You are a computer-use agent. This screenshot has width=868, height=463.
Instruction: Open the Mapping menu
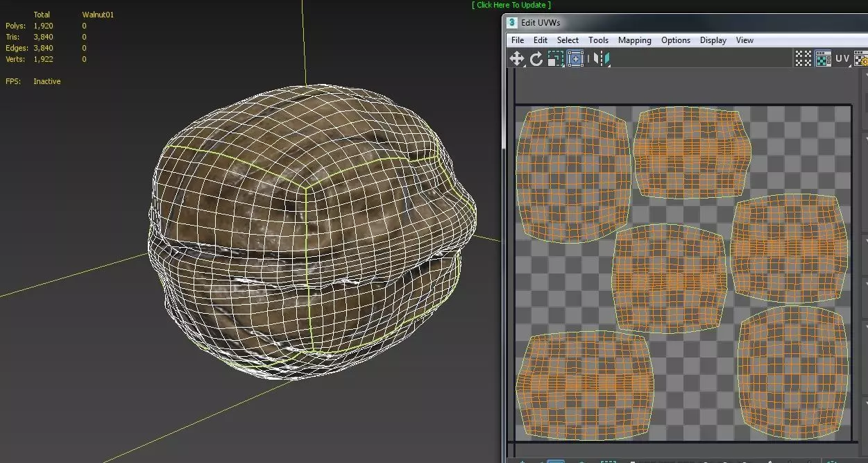(x=635, y=40)
